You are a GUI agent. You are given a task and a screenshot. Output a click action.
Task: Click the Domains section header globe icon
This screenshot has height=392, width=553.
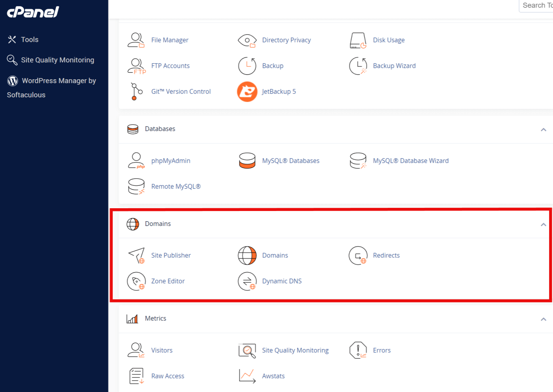point(133,224)
